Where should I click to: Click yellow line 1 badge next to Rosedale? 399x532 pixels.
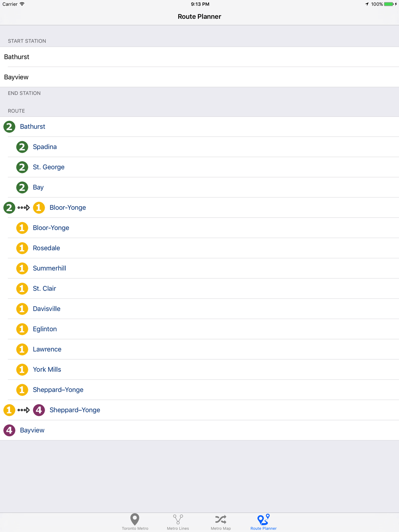(22, 248)
